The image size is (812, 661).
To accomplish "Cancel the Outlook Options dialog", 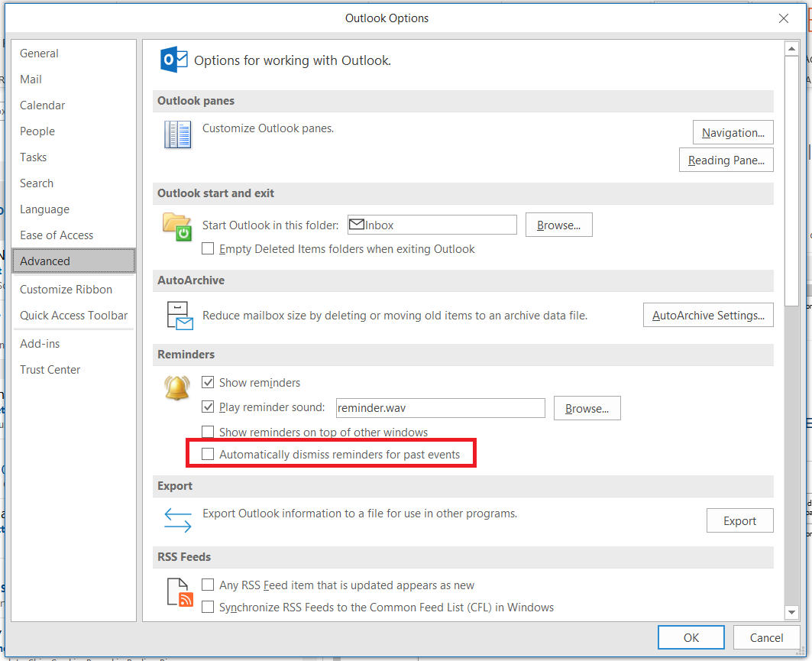I will point(766,637).
